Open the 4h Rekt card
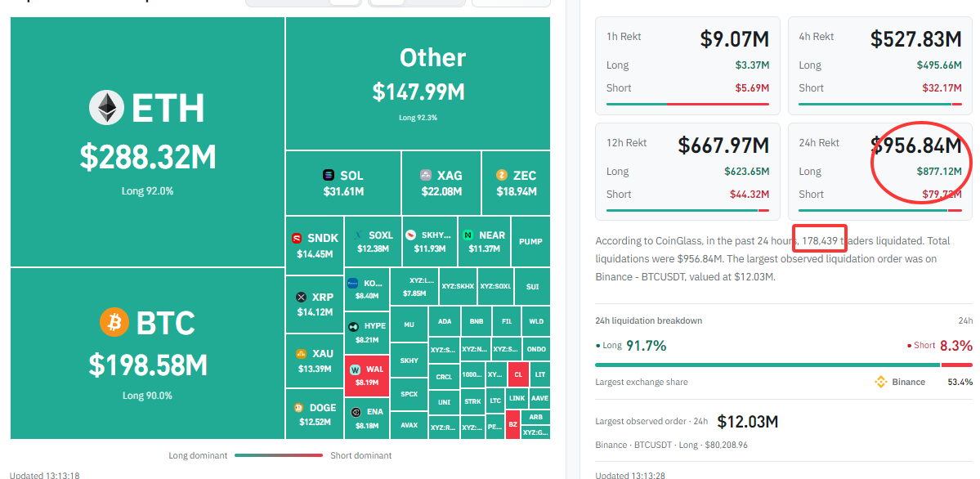The image size is (980, 479). pos(880,65)
